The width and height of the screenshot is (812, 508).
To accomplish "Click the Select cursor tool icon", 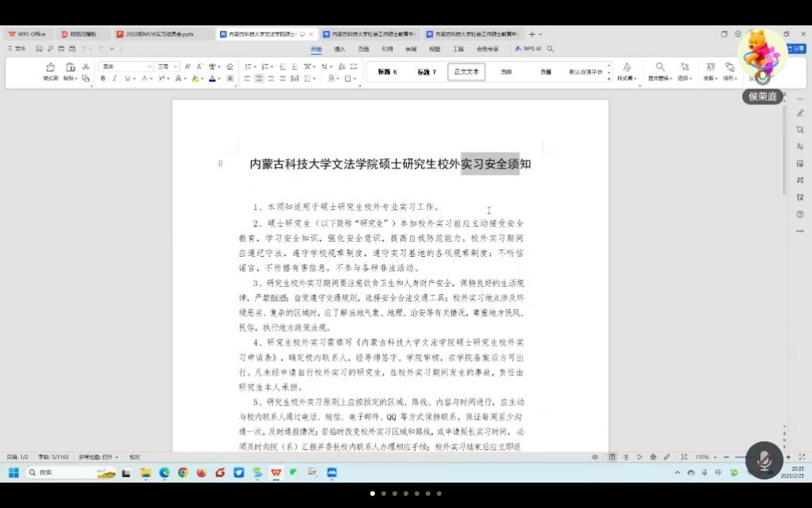I will click(x=684, y=68).
